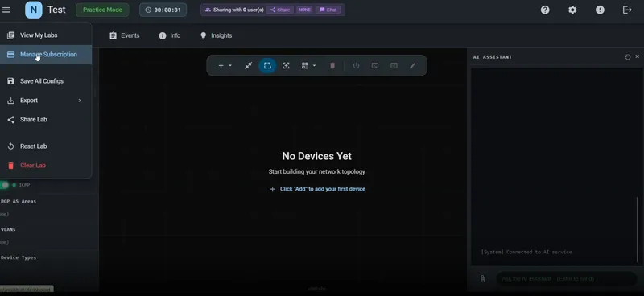The width and height of the screenshot is (644, 296).
Task: Click the plus Add device toolbar icon
Action: point(221,66)
